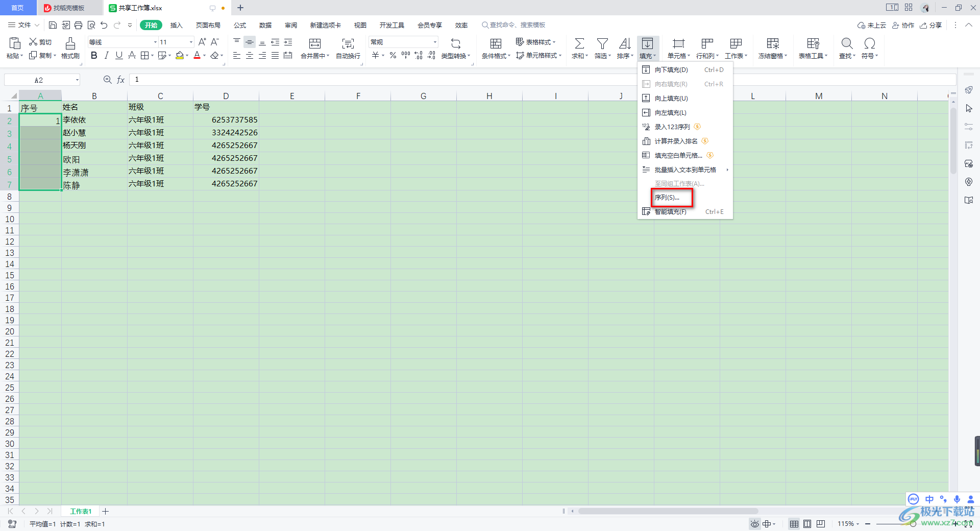Click the Fill (填充) icon
The height and width of the screenshot is (531, 980).
point(647,43)
